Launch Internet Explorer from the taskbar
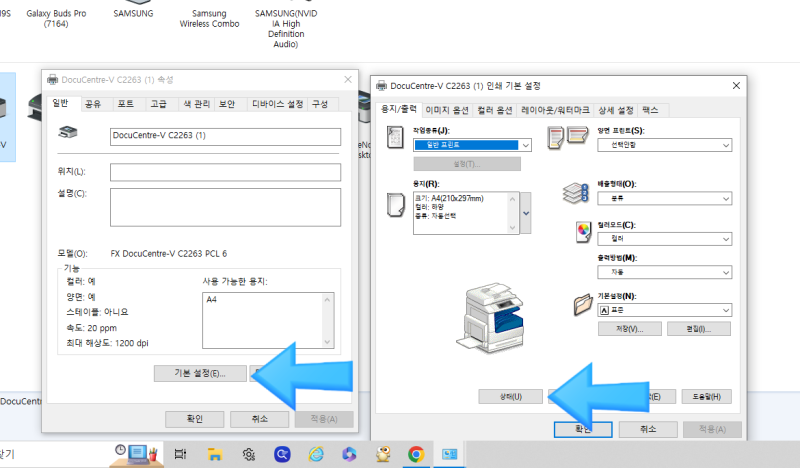The height and width of the screenshot is (468, 800). pos(316,454)
